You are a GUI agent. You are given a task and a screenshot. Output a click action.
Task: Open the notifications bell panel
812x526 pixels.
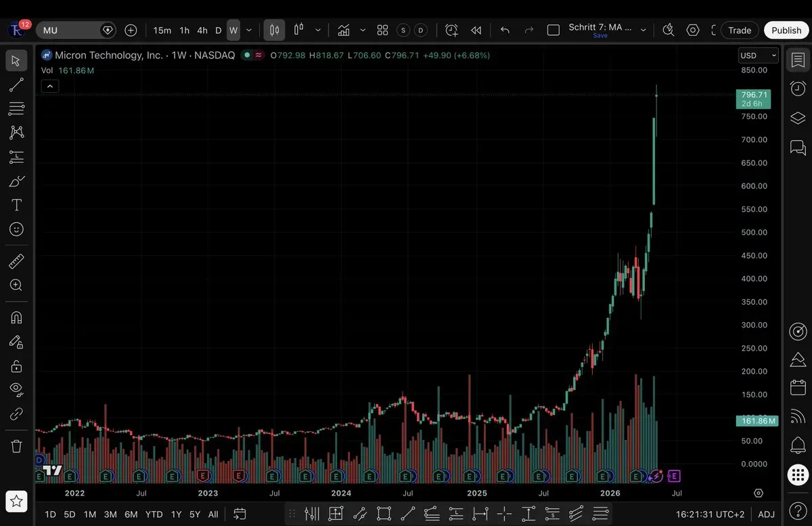(x=798, y=445)
